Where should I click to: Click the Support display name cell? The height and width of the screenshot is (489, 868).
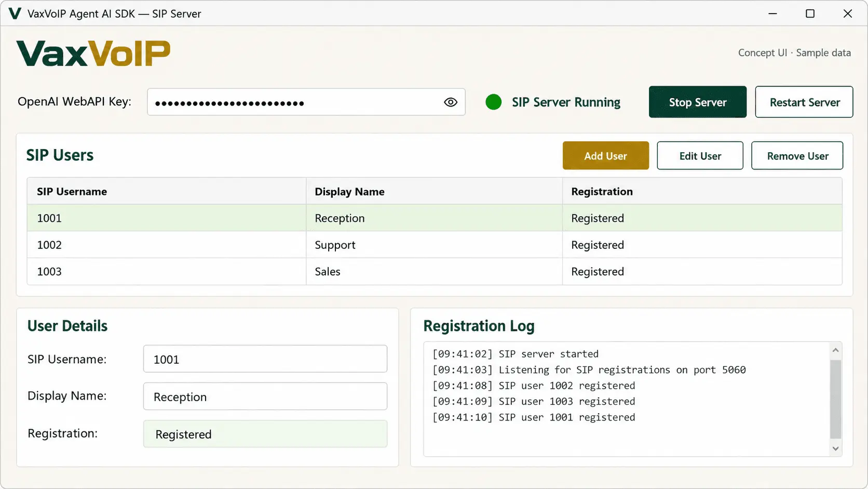point(435,245)
